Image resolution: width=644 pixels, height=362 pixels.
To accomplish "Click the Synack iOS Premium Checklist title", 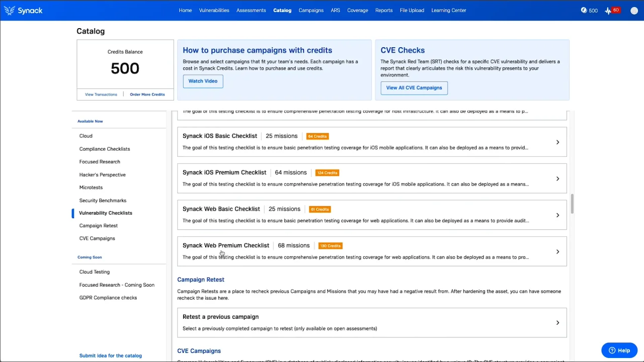I will [x=224, y=172].
